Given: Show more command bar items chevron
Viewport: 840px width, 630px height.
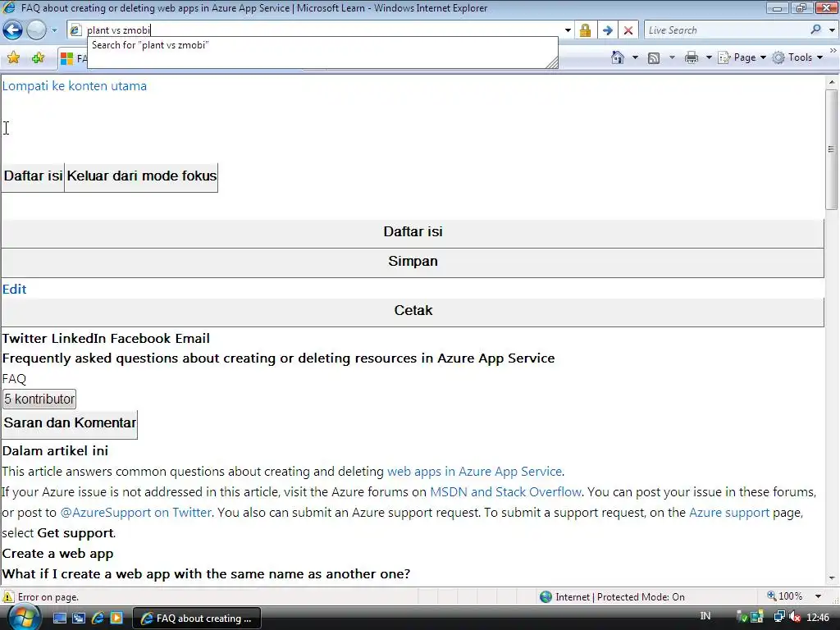Looking at the screenshot, I should tap(833, 50).
